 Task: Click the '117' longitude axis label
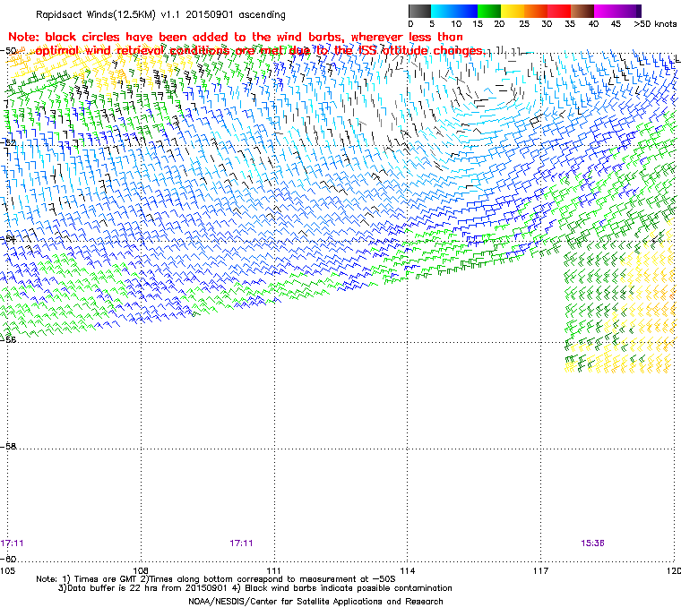tap(540, 571)
